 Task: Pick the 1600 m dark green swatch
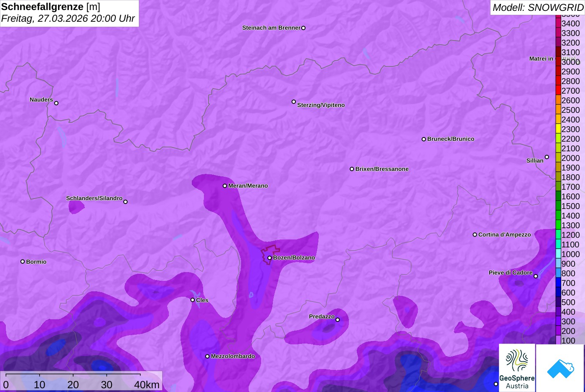click(558, 196)
